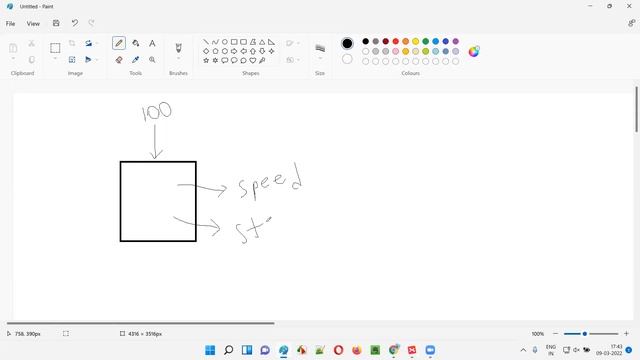Click the zoom slider handle
The height and width of the screenshot is (360, 640).
pyautogui.click(x=584, y=333)
